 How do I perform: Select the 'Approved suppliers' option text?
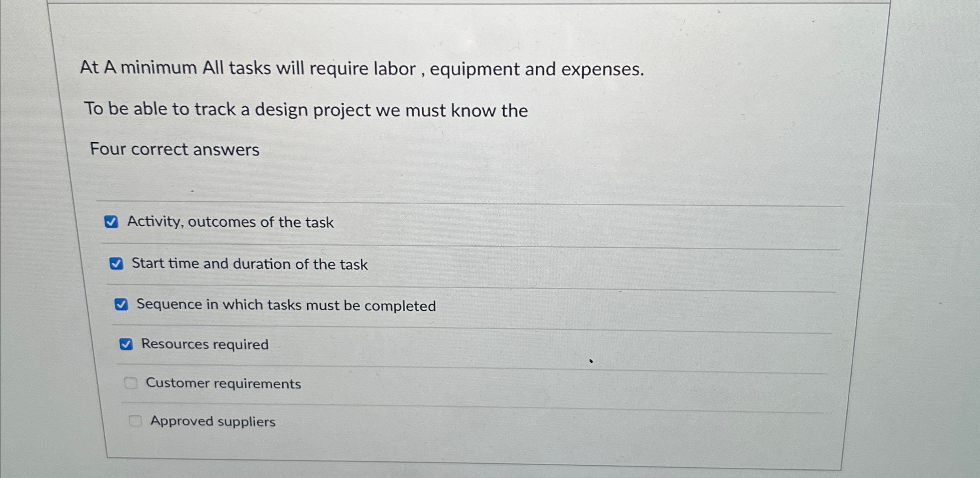point(213,421)
